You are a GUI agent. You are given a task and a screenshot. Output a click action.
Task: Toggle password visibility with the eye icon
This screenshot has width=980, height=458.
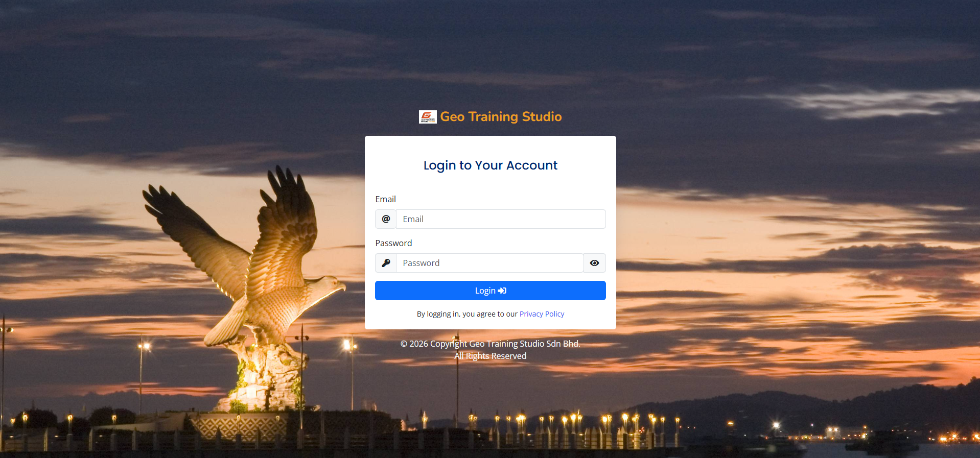(595, 263)
